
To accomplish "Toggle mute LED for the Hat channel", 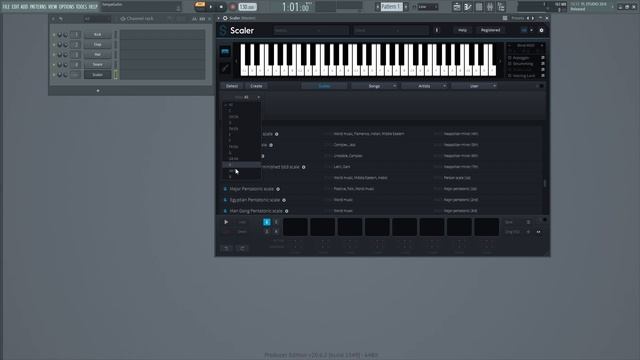I will click(54, 55).
